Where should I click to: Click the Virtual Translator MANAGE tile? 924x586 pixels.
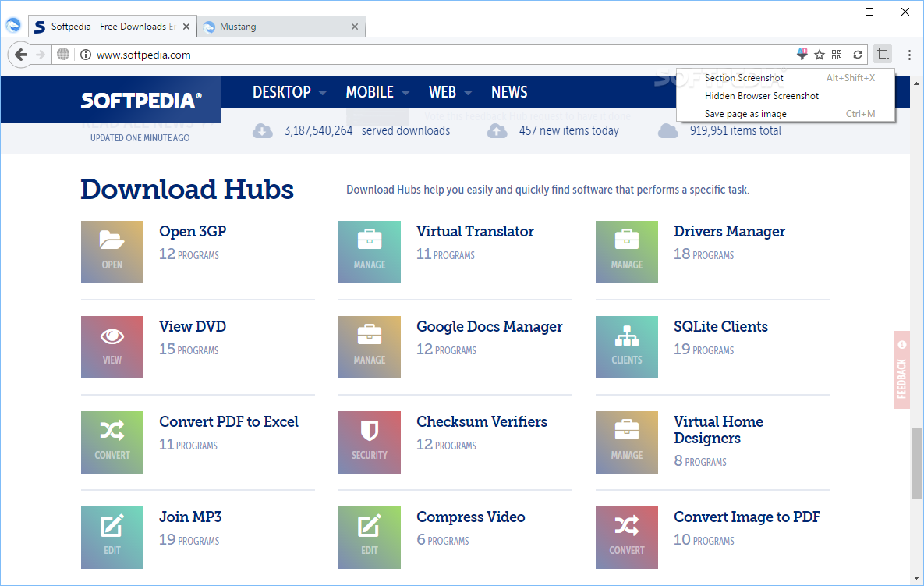[370, 252]
